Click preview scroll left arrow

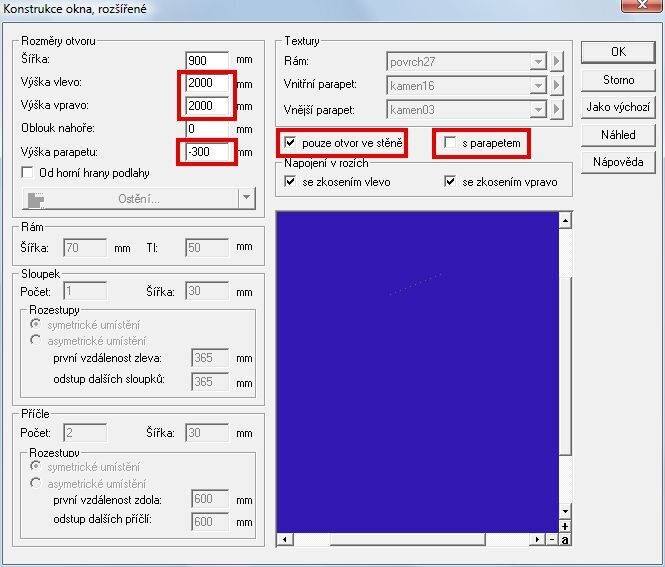tap(285, 539)
